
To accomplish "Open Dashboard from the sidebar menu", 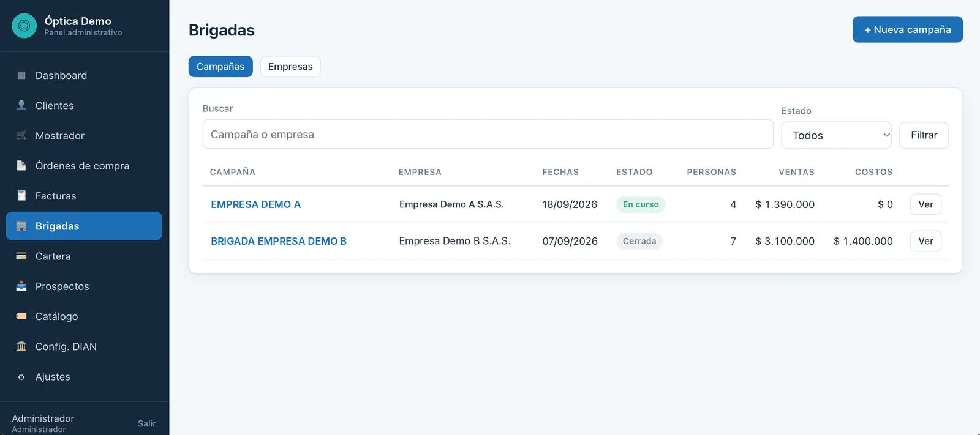I will pyautogui.click(x=84, y=75).
